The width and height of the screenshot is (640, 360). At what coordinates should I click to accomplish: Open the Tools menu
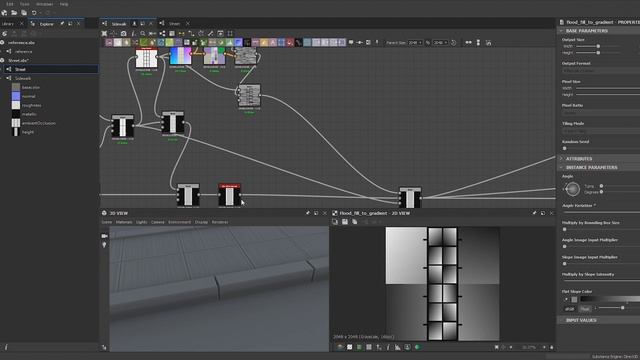pos(24,4)
